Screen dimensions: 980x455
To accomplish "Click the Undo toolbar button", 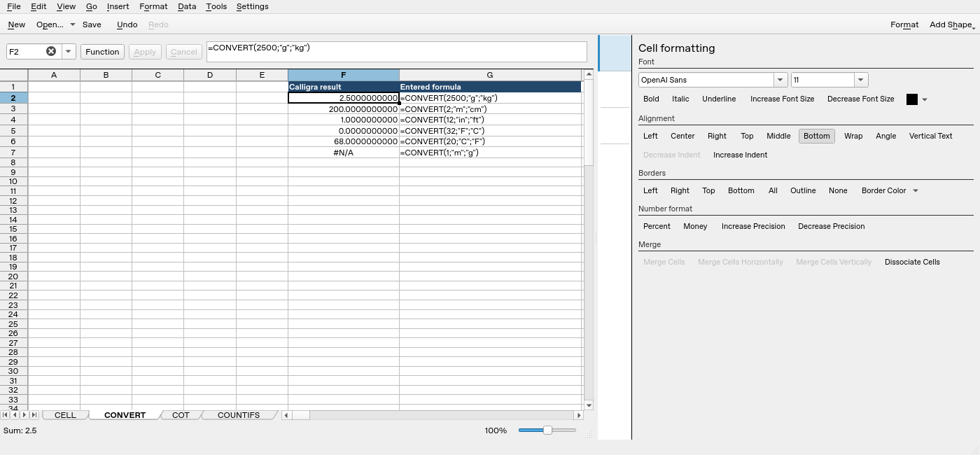I will 127,24.
